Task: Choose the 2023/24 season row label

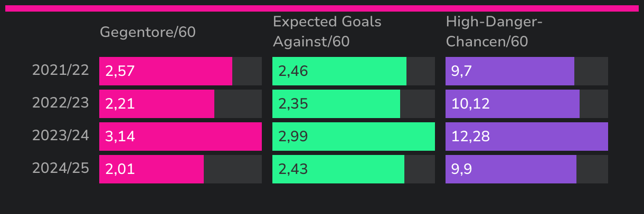Action: (60, 137)
